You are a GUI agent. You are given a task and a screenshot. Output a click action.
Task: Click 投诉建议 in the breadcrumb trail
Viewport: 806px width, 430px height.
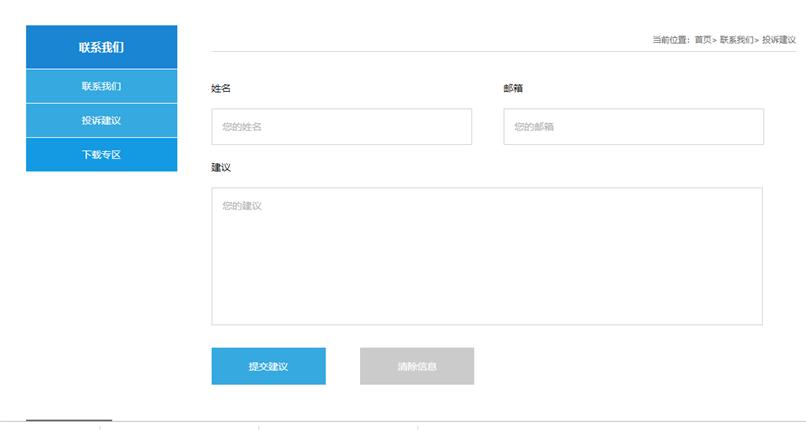tap(779, 40)
